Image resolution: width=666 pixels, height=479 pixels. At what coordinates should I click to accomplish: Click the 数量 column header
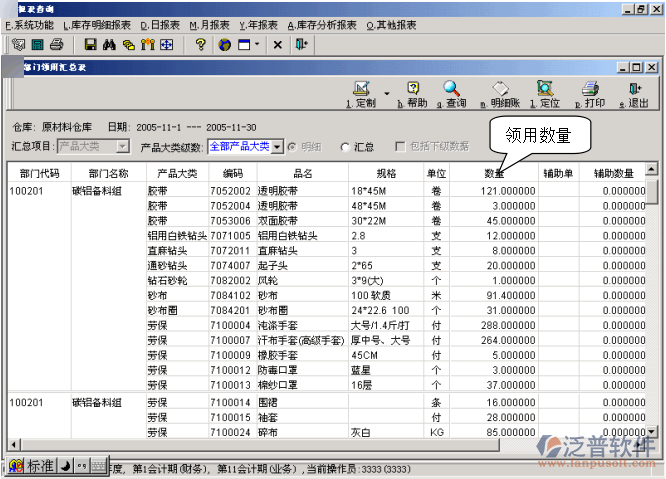click(494, 172)
